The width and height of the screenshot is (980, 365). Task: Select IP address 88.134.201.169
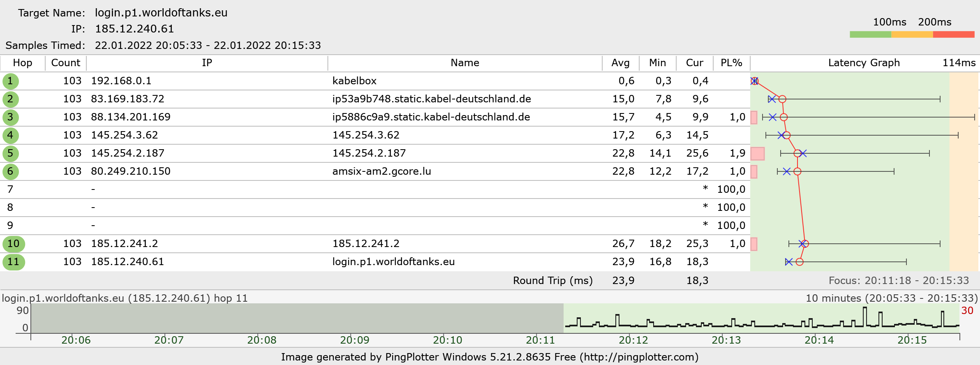coord(131,117)
